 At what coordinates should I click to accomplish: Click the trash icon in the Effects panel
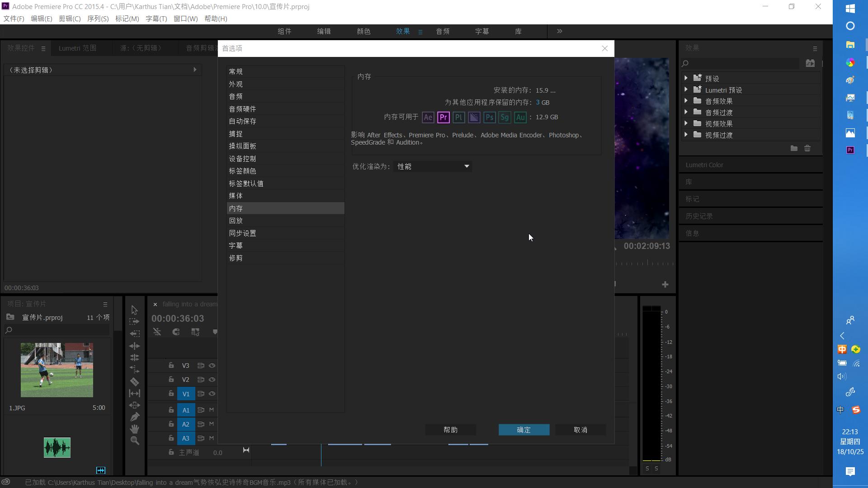(808, 148)
